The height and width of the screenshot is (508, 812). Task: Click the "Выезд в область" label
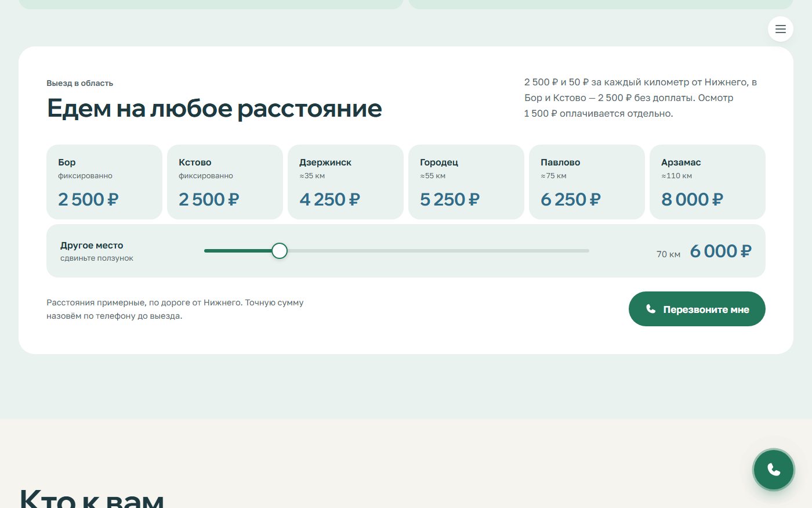(80, 83)
